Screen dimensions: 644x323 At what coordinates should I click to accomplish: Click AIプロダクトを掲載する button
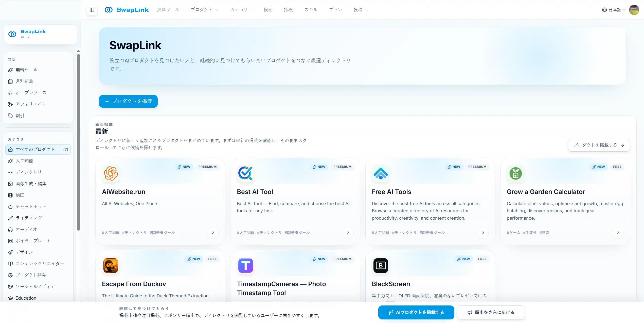[x=416, y=313]
